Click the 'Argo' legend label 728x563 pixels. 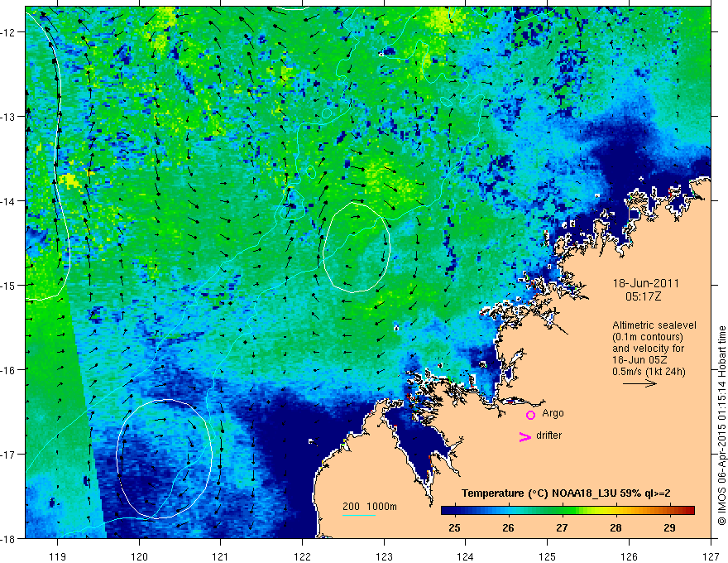553,413
